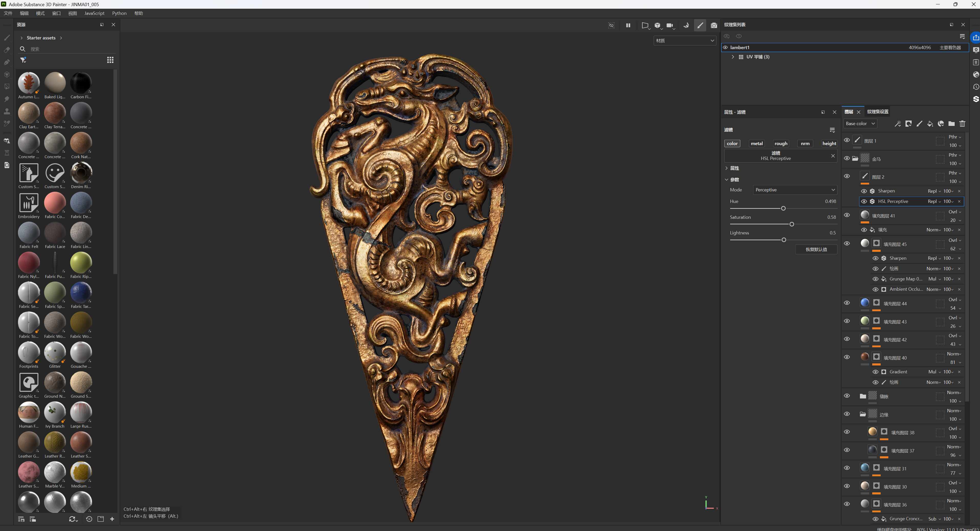Open the Perceptive mode dropdown
The width and height of the screenshot is (980, 531).
(x=795, y=190)
